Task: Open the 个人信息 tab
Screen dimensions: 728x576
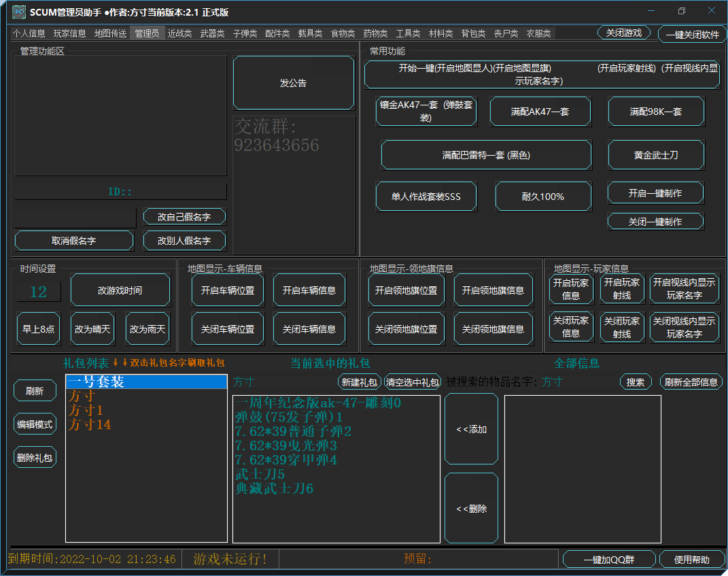Action: pos(29,33)
